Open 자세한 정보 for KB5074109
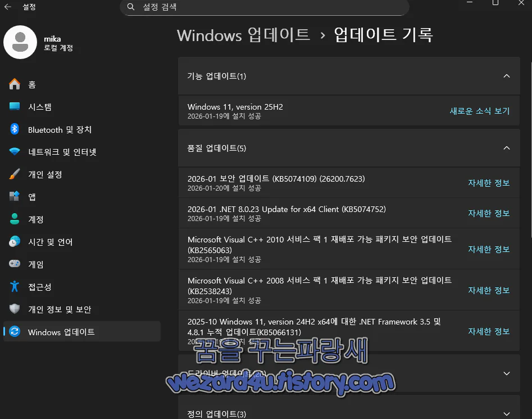532x419 pixels. tap(488, 183)
